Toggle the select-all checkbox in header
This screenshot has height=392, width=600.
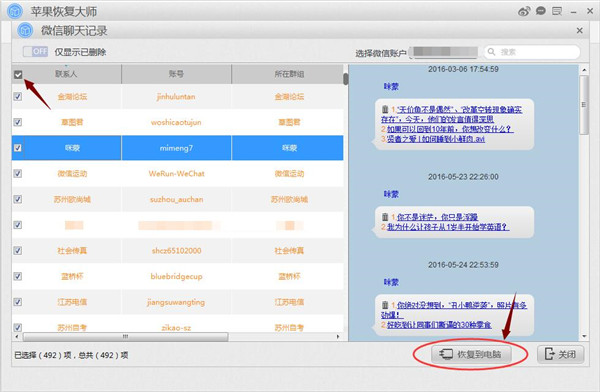(x=18, y=74)
